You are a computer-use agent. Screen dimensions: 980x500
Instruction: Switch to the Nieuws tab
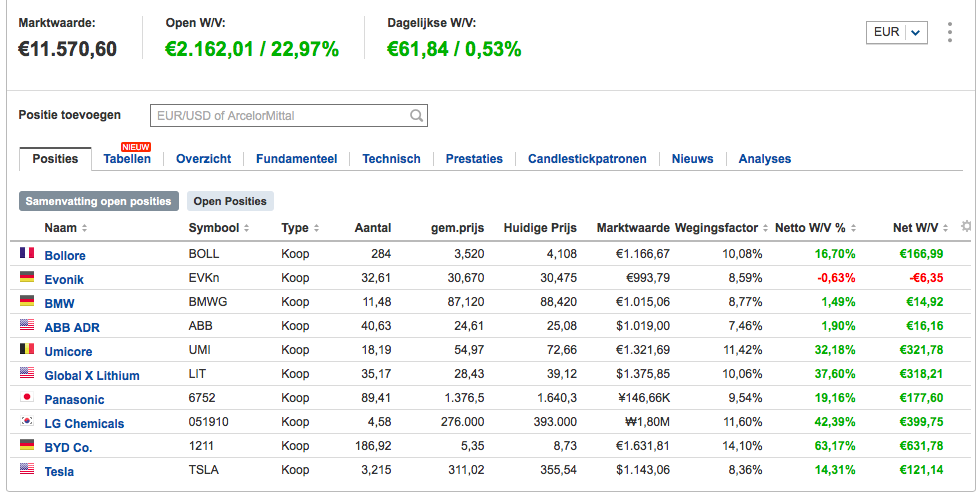coord(692,159)
